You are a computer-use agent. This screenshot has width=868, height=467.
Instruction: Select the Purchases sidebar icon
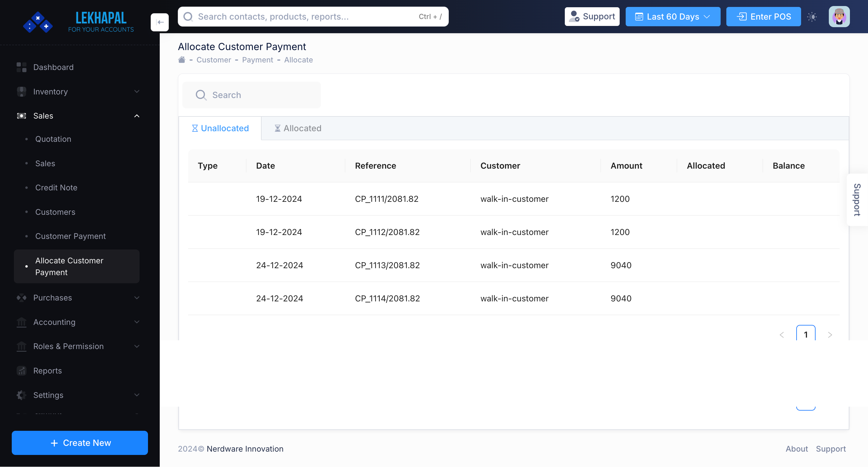(21, 298)
